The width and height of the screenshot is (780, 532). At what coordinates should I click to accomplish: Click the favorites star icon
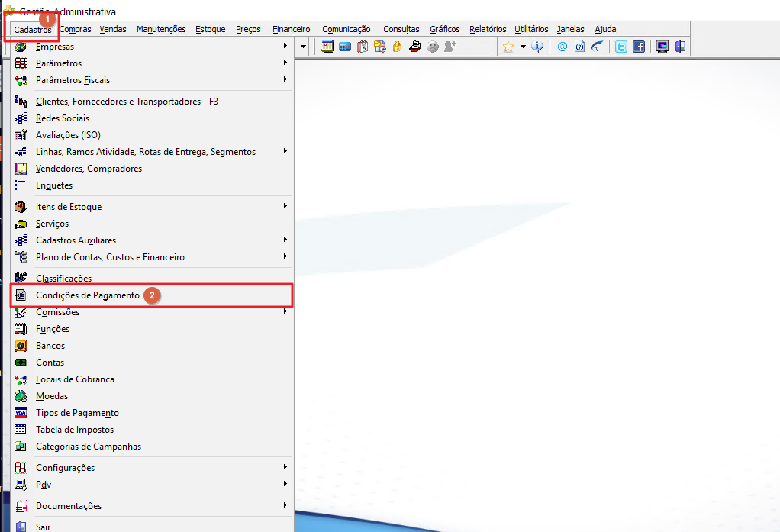click(x=508, y=47)
